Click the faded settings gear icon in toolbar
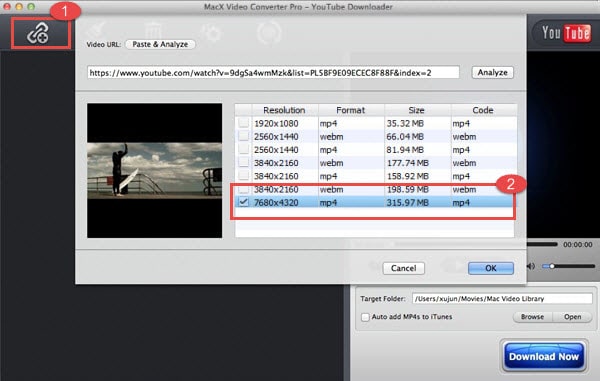 [x=212, y=33]
